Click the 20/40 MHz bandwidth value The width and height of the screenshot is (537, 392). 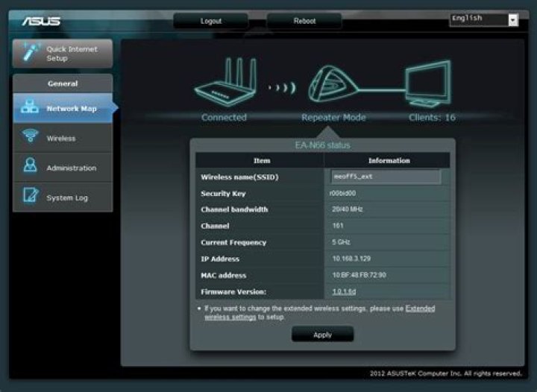pyautogui.click(x=348, y=209)
